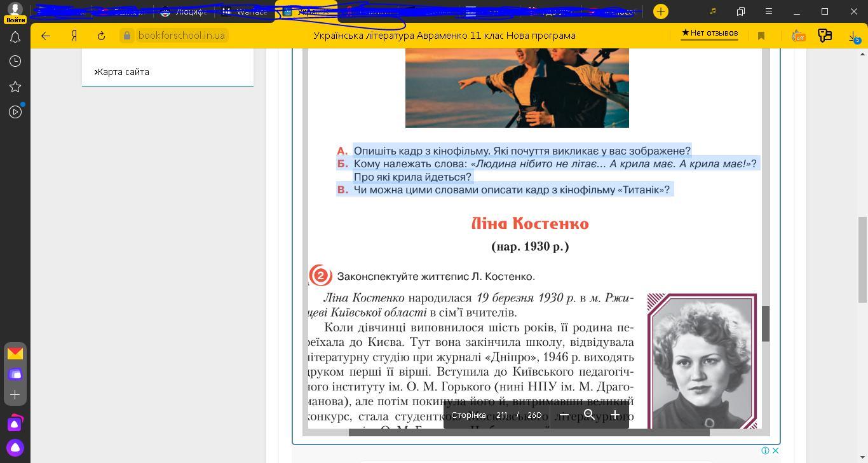Screen dimensions: 868x463
Task: Close the advertisement with X
Action: coord(775,451)
